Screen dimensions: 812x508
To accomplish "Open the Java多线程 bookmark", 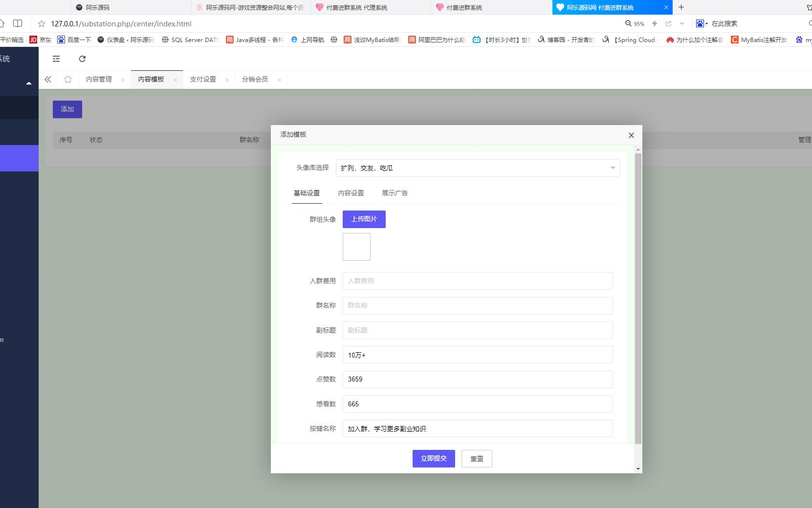I will click(255, 40).
